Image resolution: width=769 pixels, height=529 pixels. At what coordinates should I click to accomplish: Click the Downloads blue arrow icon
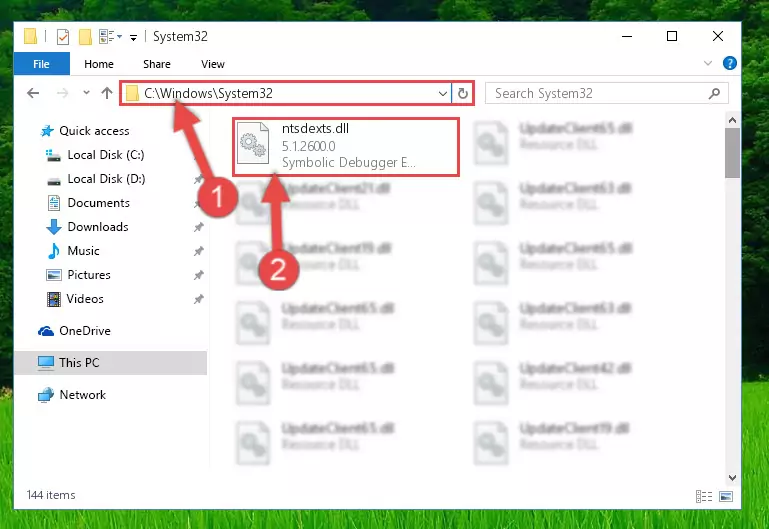(x=53, y=227)
